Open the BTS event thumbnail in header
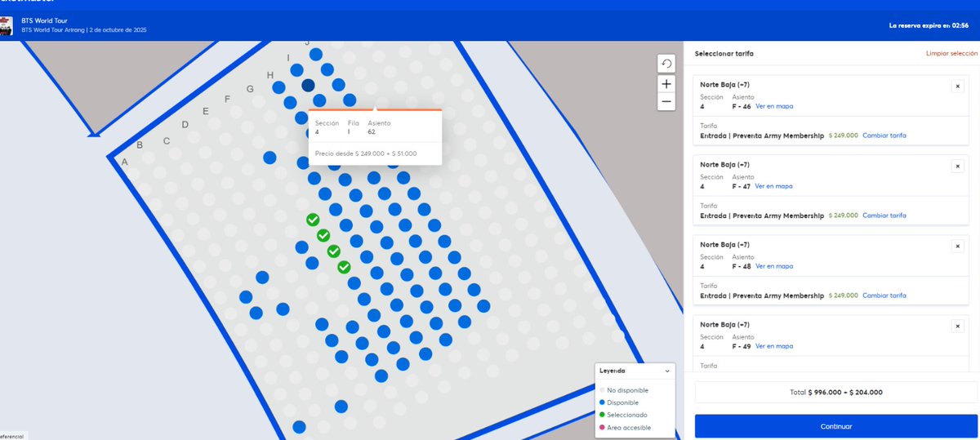Viewport: 980px width, 440px height. [x=7, y=25]
